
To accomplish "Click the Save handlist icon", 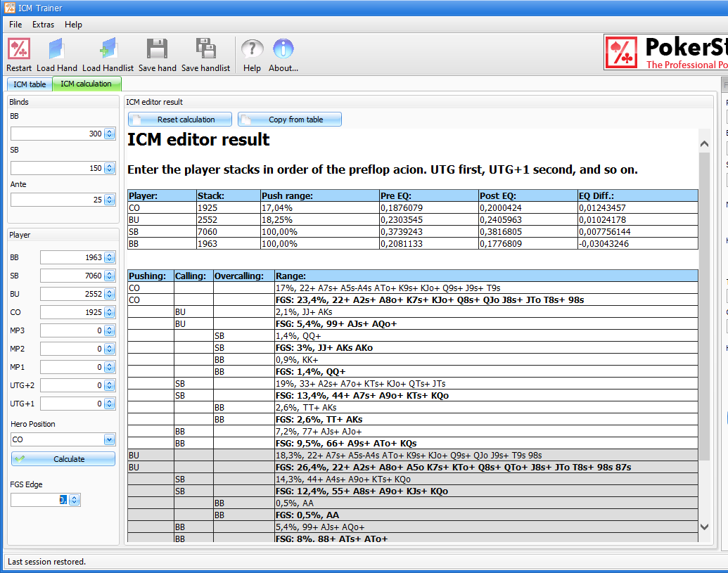I will (205, 49).
